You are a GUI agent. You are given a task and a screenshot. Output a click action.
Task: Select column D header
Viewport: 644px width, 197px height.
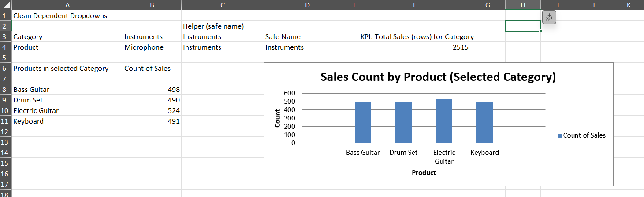(307, 5)
